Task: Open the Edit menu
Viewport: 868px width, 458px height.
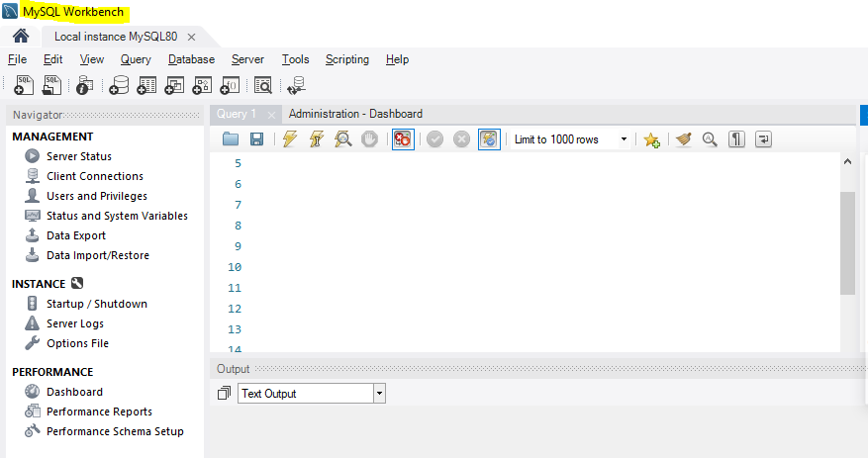Action: pos(52,59)
